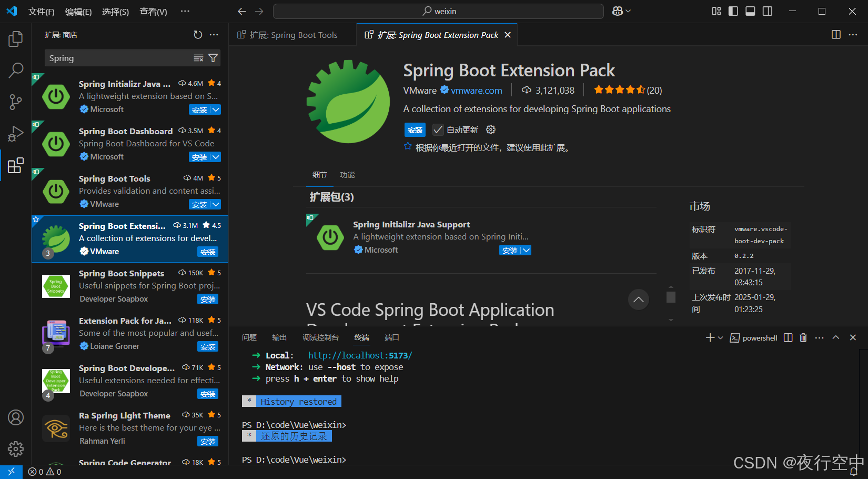
Task: Open localhost:5173 link in terminal
Action: tap(360, 355)
